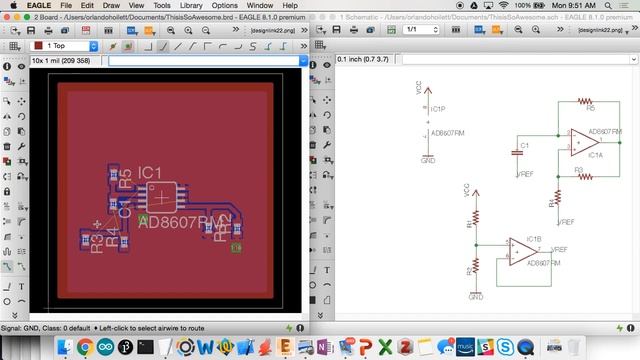Select the Circle tool in the board sidebar
The height and width of the screenshot is (360, 640).
click(x=7, y=302)
